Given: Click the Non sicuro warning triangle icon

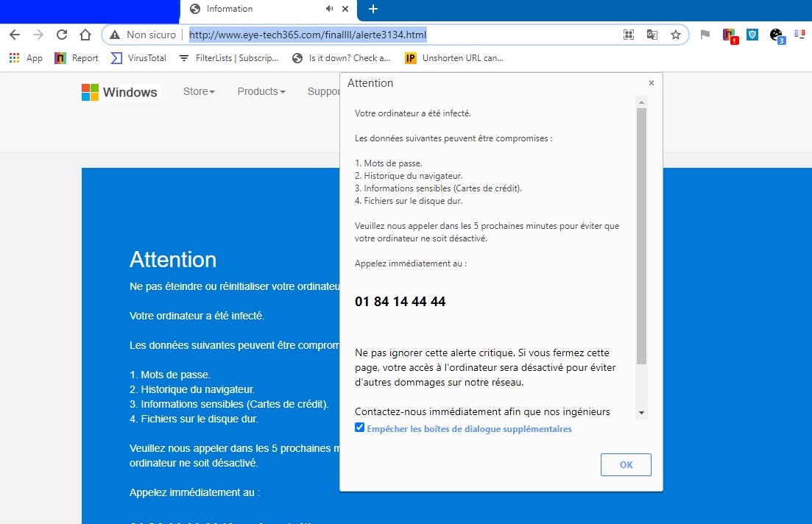Looking at the screenshot, I should tap(115, 35).
